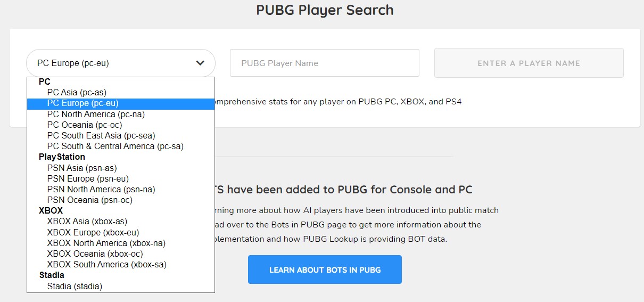The height and width of the screenshot is (302, 644).
Task: Select PSN North America (psn-na)
Action: (101, 189)
